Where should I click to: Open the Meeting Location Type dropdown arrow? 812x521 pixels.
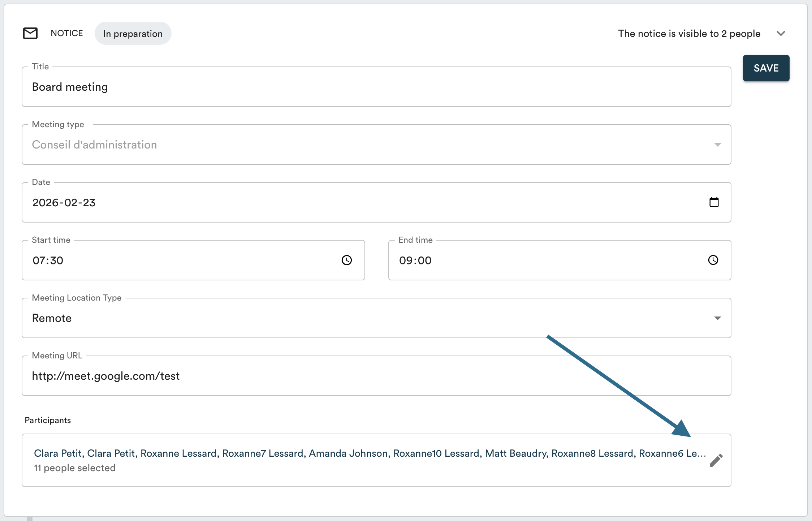point(717,318)
